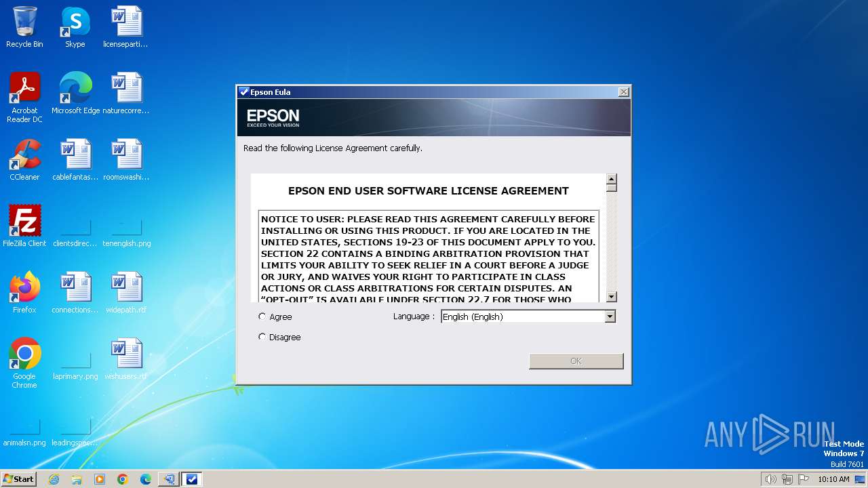Viewport: 868px width, 488px height.
Task: Click the license scrollbar thumb
Action: pyautogui.click(x=612, y=188)
